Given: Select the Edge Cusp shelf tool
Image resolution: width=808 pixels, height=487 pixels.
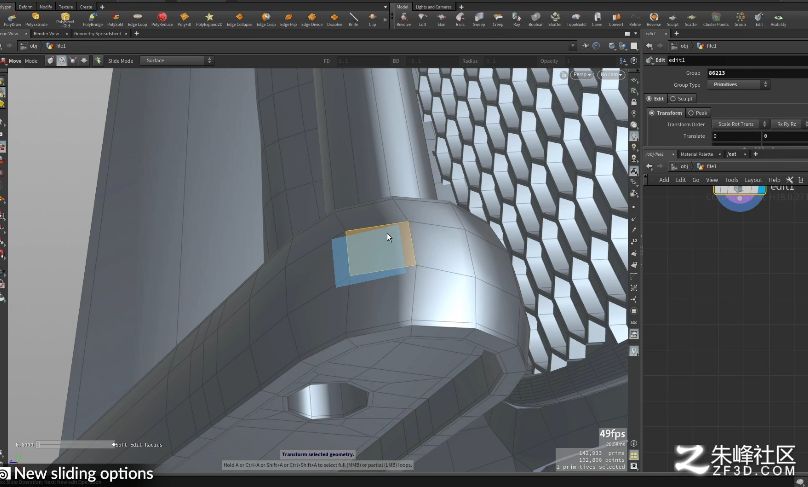Looking at the screenshot, I should pyautogui.click(x=266, y=20).
